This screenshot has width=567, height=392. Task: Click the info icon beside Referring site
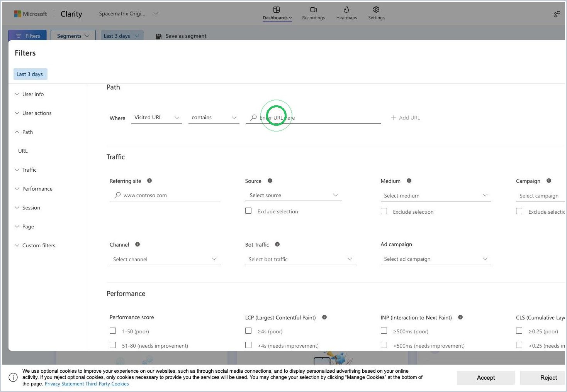tap(149, 181)
